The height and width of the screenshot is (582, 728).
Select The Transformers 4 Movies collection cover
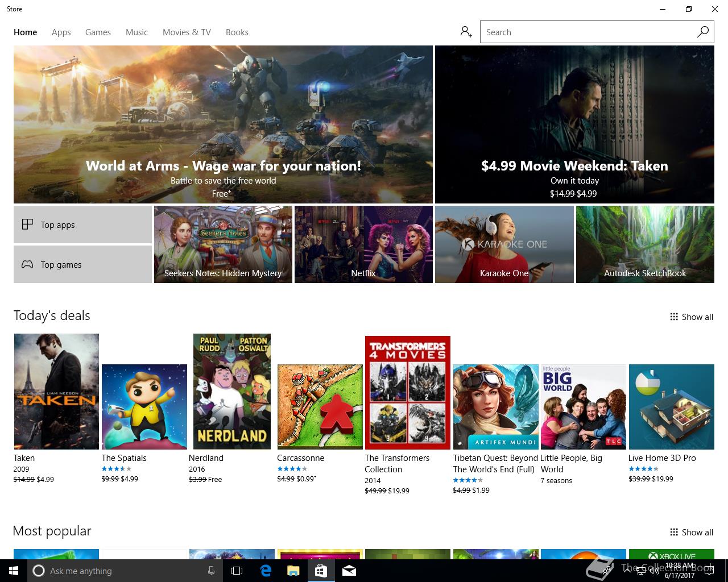point(408,393)
